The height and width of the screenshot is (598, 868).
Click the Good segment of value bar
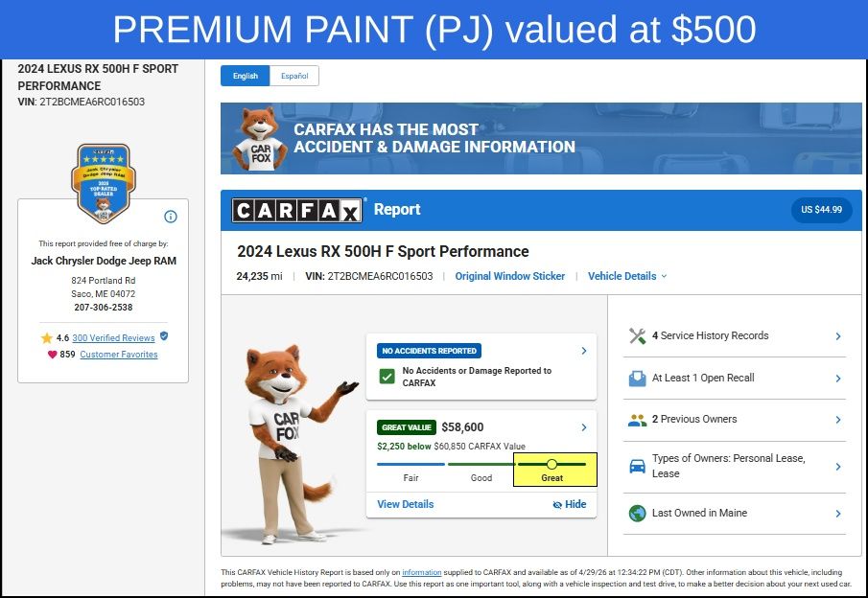[481, 465]
